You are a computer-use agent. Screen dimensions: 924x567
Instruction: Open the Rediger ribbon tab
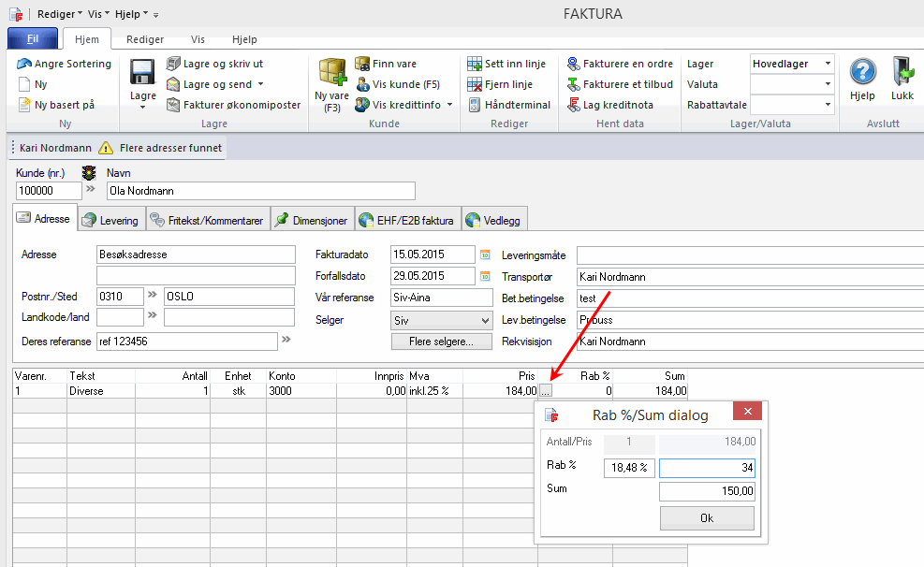145,39
